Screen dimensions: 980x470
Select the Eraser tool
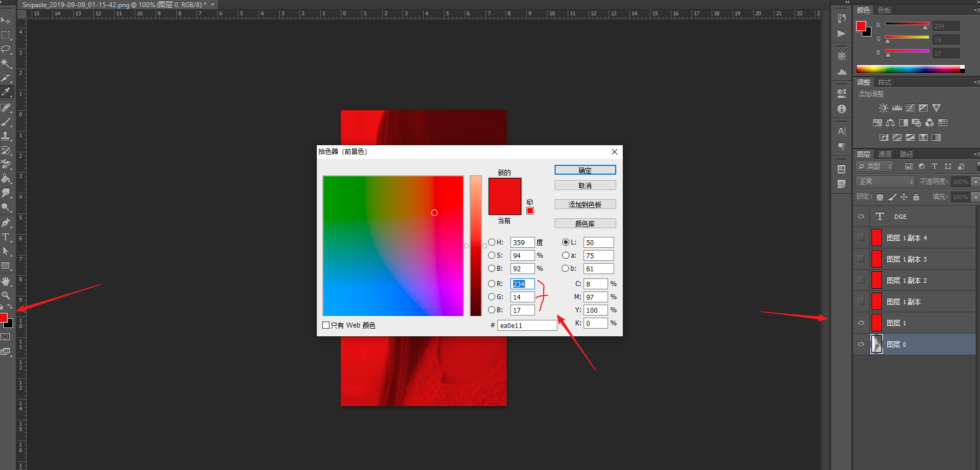click(6, 164)
